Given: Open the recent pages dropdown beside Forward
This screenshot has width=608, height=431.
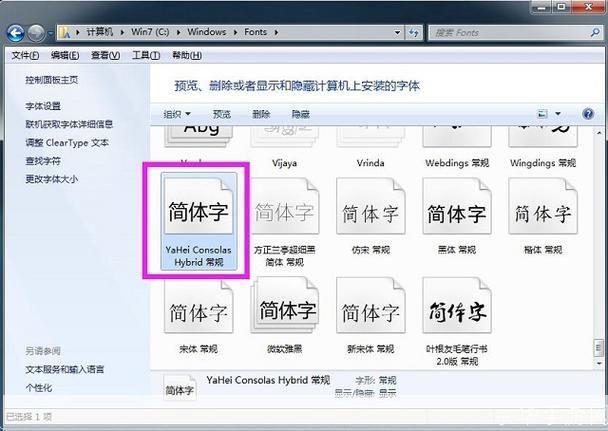Looking at the screenshot, I should (50, 34).
